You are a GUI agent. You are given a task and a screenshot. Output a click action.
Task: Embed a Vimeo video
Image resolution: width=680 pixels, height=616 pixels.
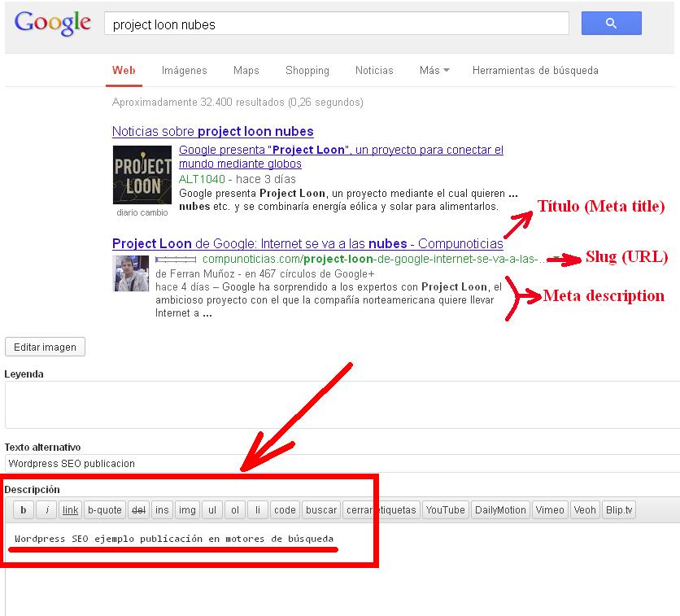(x=550, y=509)
